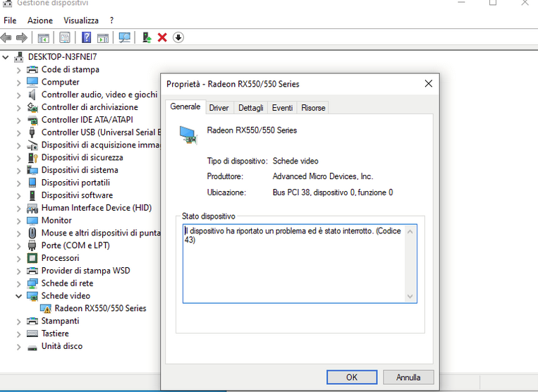The width and height of the screenshot is (538, 392).
Task: Collapse the DESKTOP-N3FNEI7 root node
Action: pos(6,57)
